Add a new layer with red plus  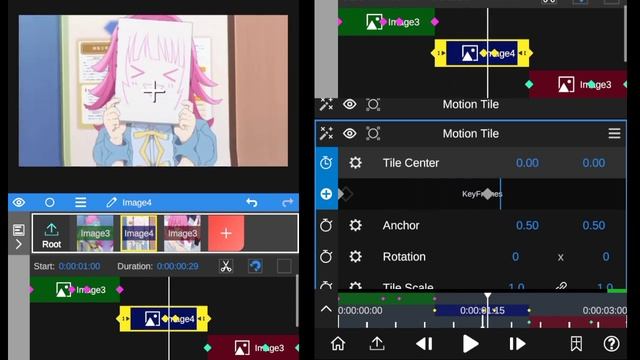226,233
